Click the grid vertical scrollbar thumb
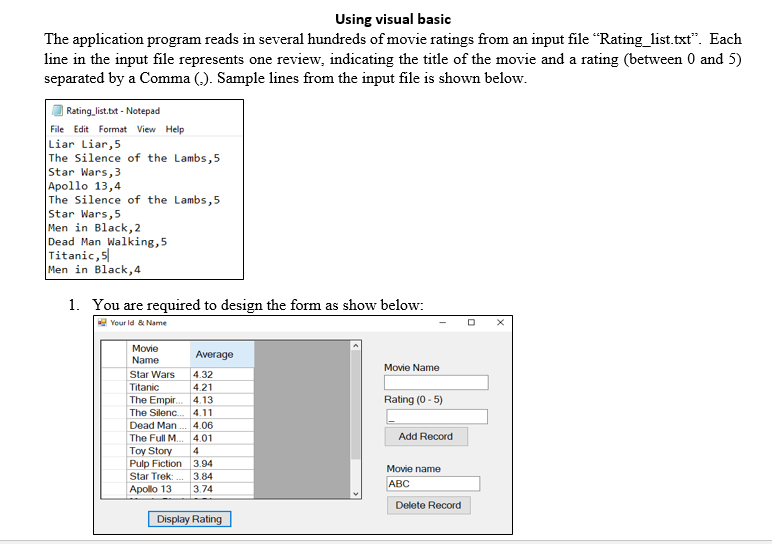Viewport: 772px width, 544px height. pyautogui.click(x=356, y=405)
